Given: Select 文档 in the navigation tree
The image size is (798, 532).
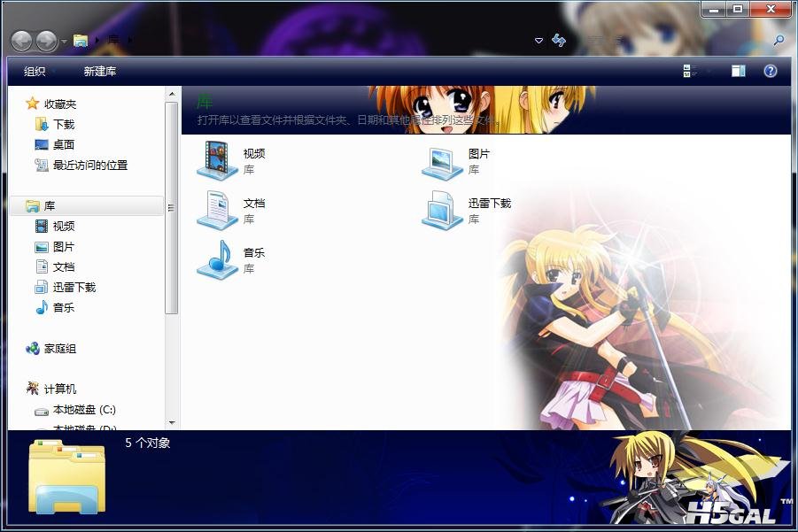Looking at the screenshot, I should pos(64,266).
